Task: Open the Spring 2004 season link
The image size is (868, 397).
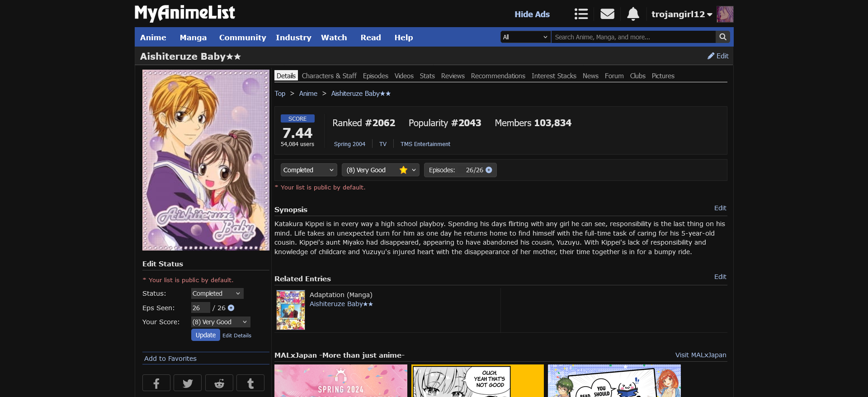Action: [349, 144]
